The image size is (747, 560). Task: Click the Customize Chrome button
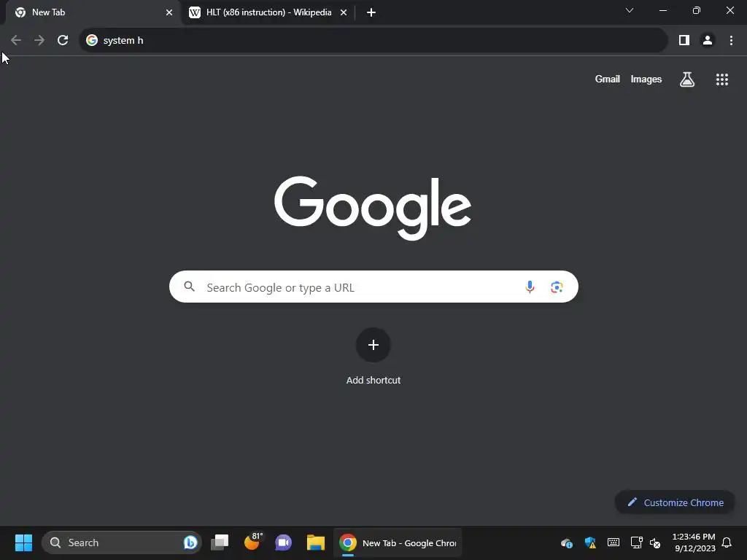pos(675,502)
